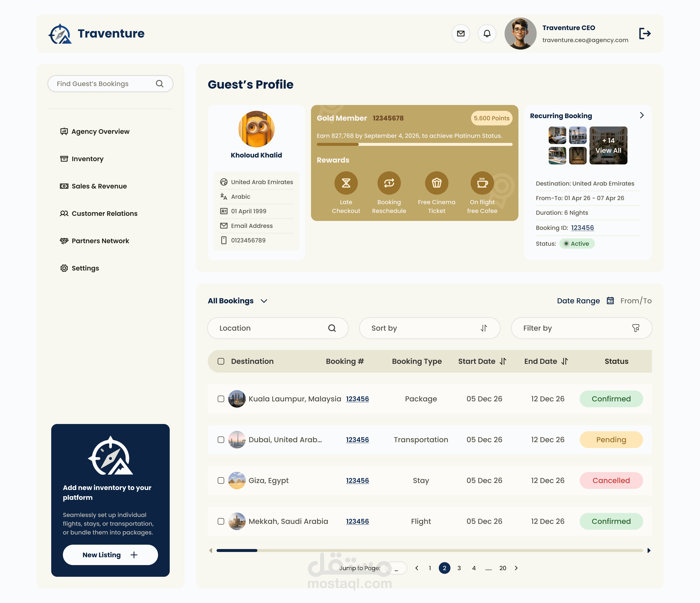Sort by Start Date arrows icon
The image size is (700, 603).
tap(503, 361)
